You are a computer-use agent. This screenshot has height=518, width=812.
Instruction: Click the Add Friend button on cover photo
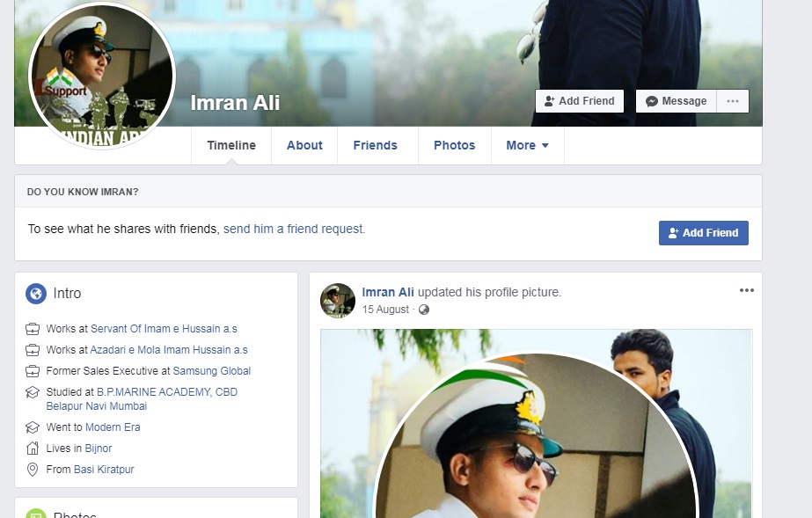[580, 101]
